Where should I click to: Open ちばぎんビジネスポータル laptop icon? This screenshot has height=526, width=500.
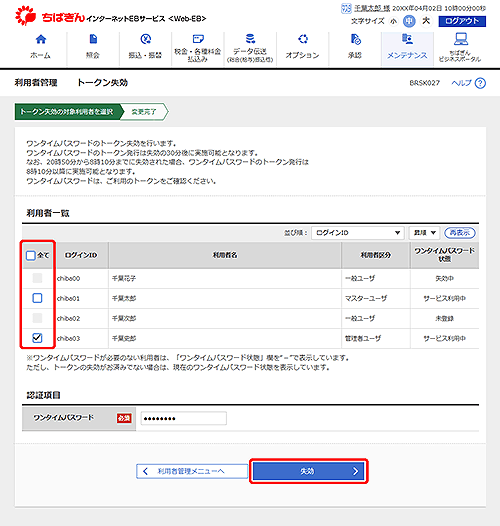461,39
